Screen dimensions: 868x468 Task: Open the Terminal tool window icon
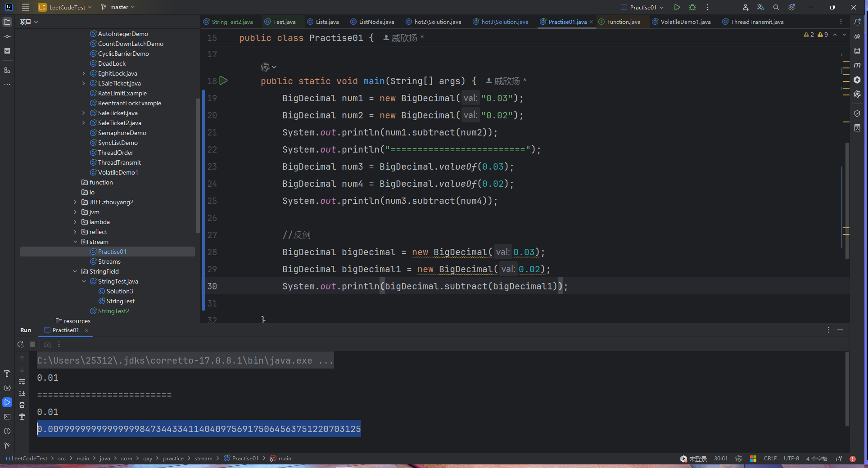pos(7,417)
